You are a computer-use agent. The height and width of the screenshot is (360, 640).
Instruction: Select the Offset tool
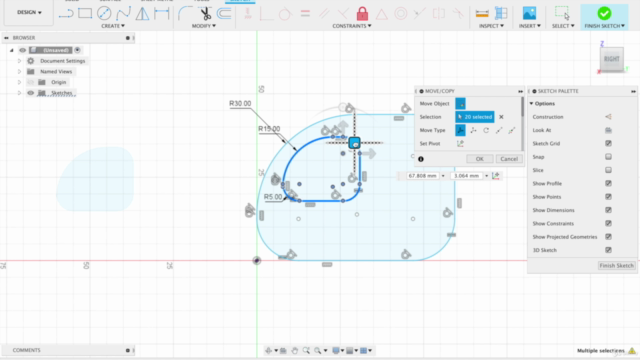click(x=224, y=13)
